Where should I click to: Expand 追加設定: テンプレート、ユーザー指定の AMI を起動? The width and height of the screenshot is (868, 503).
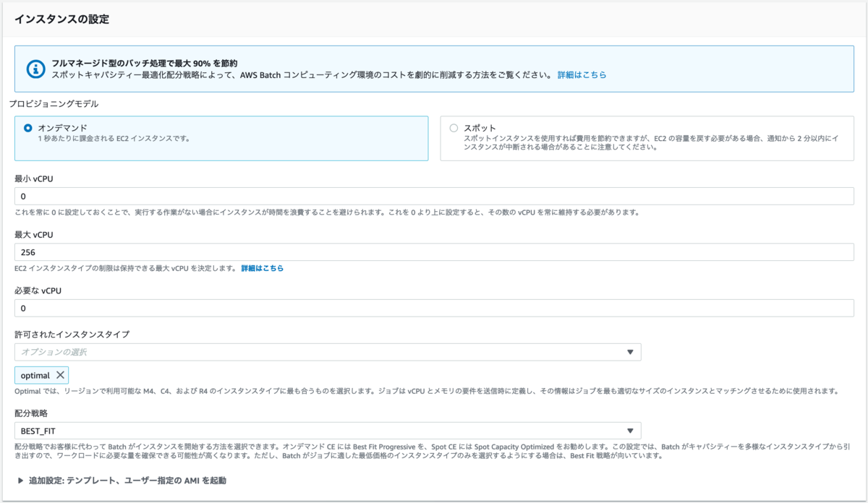pyautogui.click(x=121, y=480)
